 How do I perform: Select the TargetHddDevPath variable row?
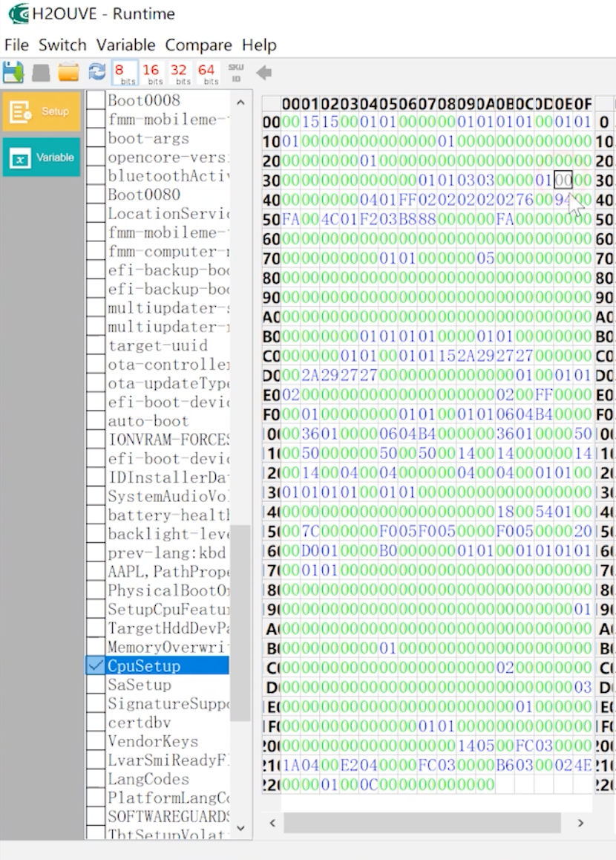168,628
